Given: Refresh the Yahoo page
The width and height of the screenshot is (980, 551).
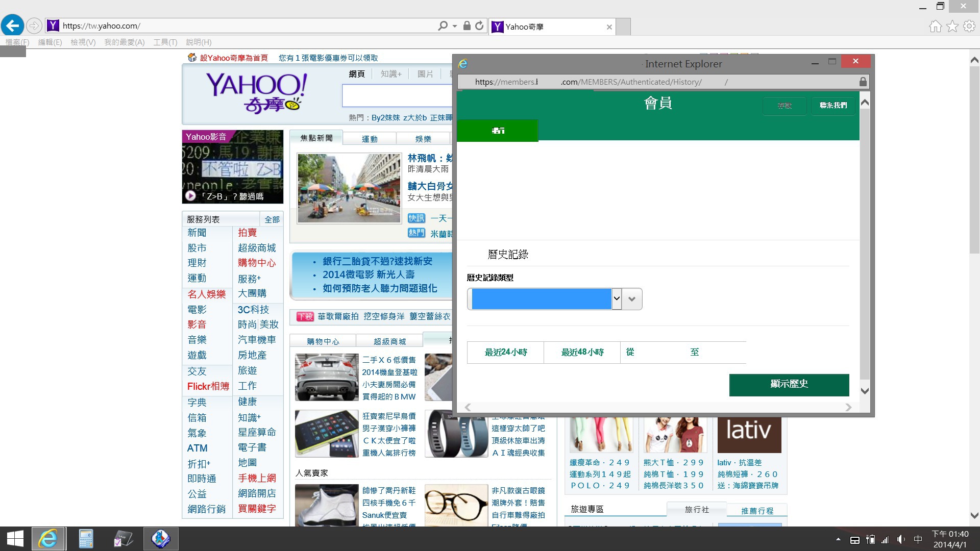Looking at the screenshot, I should [x=479, y=26].
